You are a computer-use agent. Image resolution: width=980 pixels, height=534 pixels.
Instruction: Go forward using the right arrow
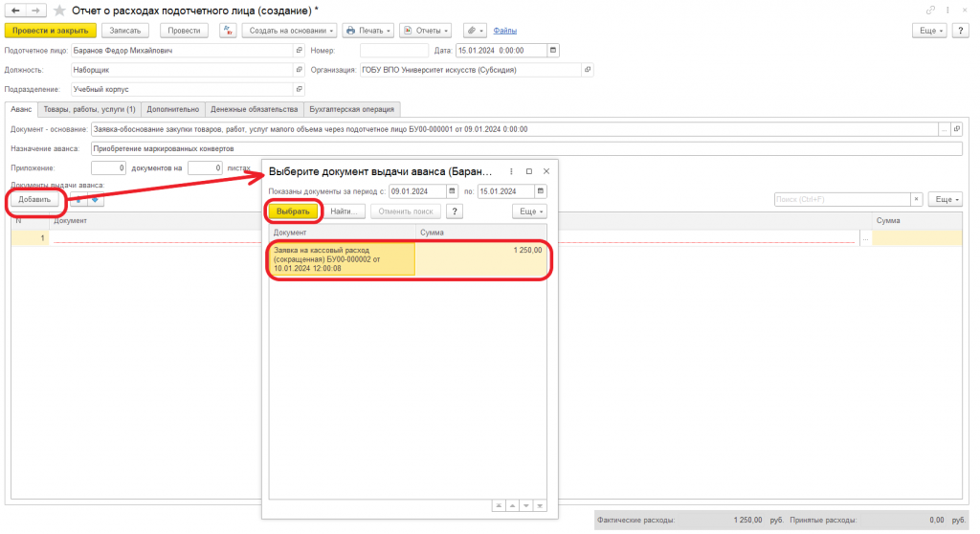pyautogui.click(x=35, y=11)
